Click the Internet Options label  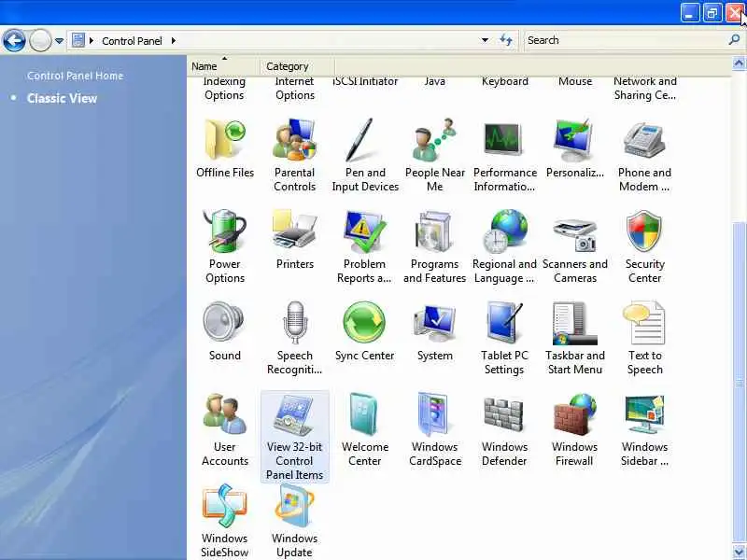click(x=295, y=89)
